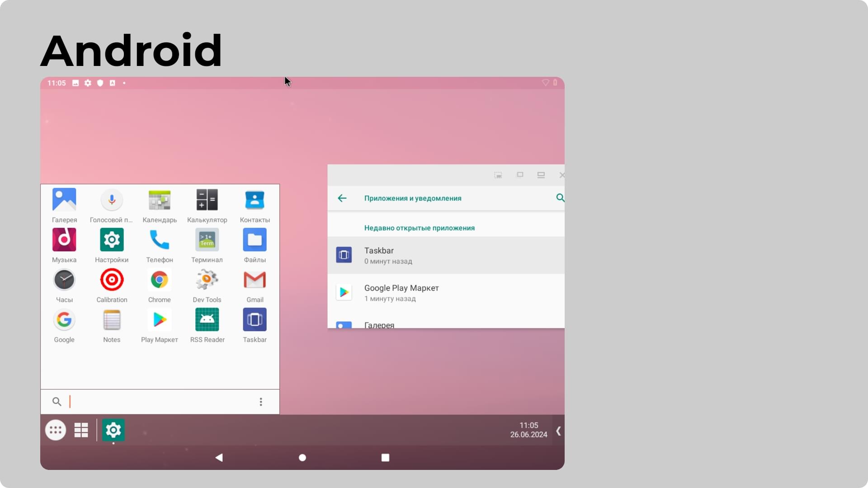Open the Chrome browser

pyautogui.click(x=160, y=286)
